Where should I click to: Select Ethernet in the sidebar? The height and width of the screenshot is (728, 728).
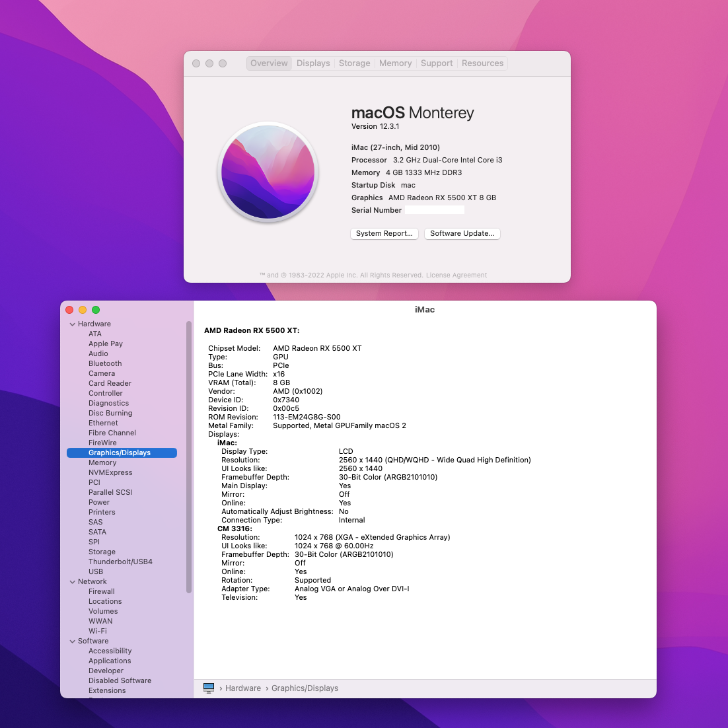tap(103, 423)
